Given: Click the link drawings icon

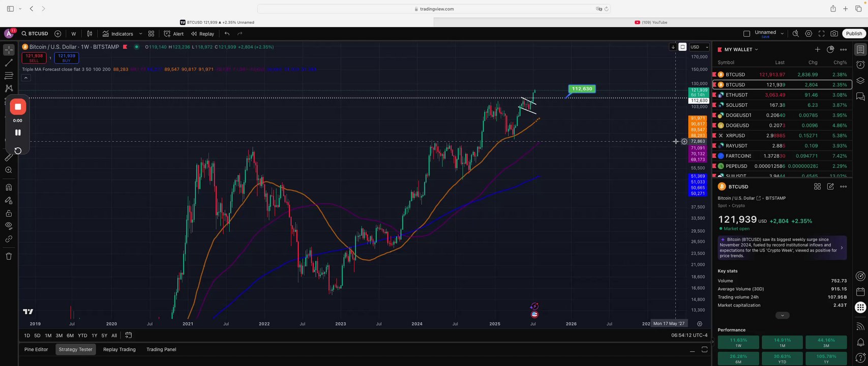Looking at the screenshot, I should pos(9,239).
